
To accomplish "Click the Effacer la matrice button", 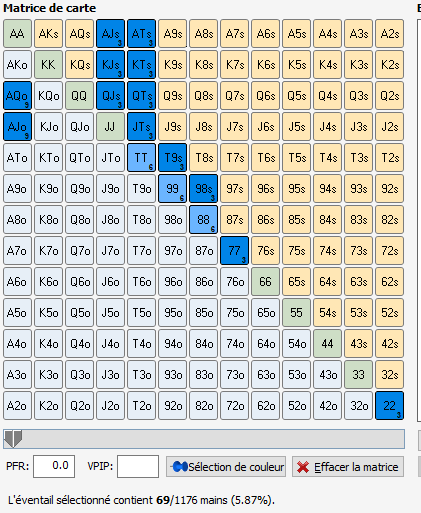I will pos(348,467).
